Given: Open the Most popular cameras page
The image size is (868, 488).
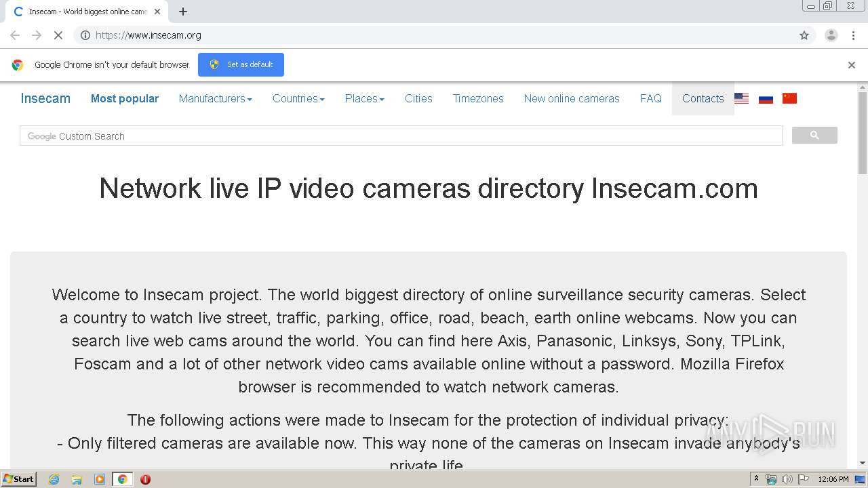Looking at the screenshot, I should click(125, 98).
